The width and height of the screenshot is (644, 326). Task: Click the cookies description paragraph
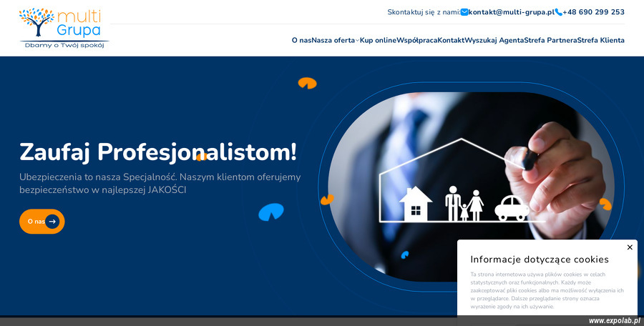pyautogui.click(x=547, y=291)
